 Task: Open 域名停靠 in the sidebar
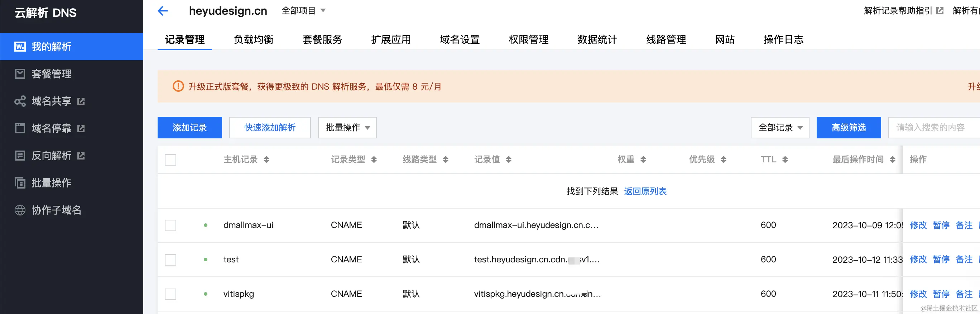[72, 128]
